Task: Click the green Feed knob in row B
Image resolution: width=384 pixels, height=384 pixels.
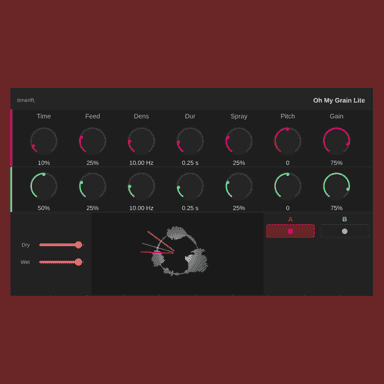Action: point(92,186)
